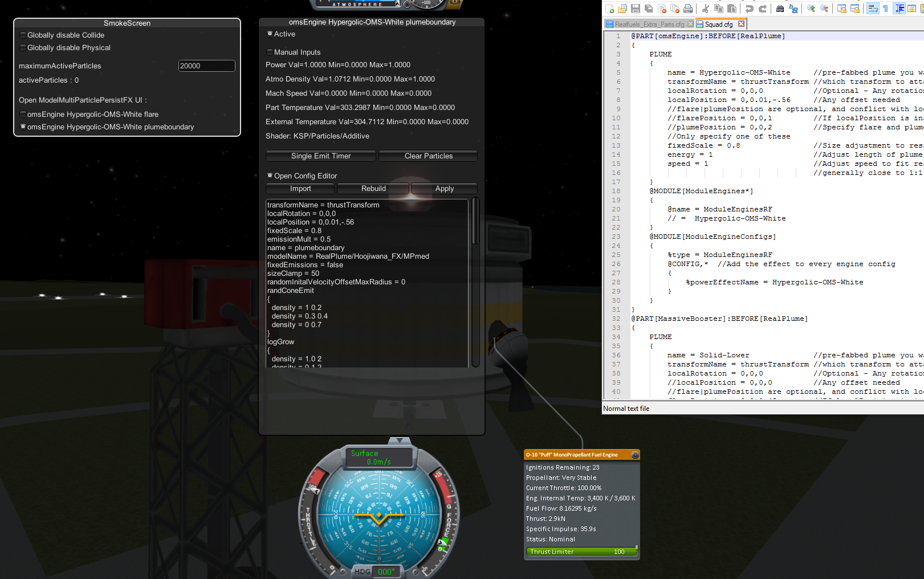Open the Replace dialog icon
The height and width of the screenshot is (579, 924).
[x=793, y=9]
